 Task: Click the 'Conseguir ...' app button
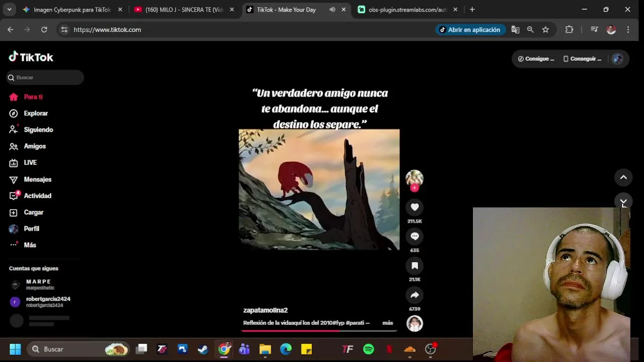click(x=582, y=59)
